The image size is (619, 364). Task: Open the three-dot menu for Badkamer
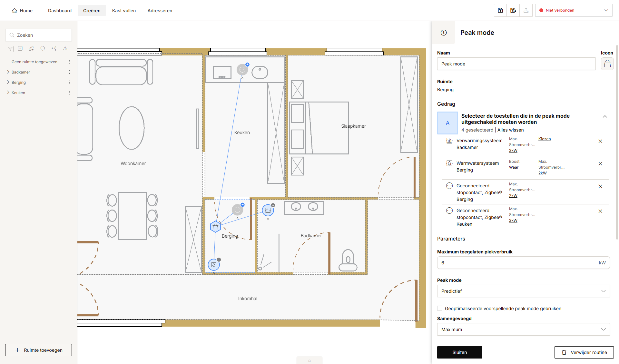tap(69, 72)
